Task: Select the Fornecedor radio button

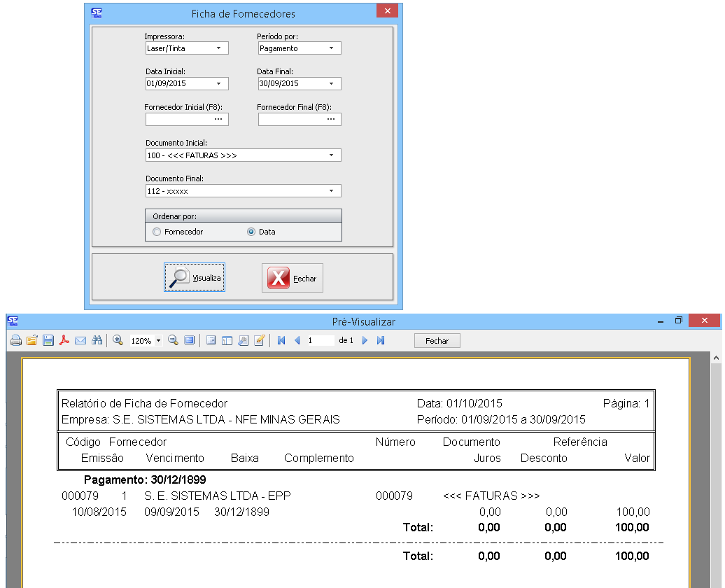Action: [x=157, y=232]
